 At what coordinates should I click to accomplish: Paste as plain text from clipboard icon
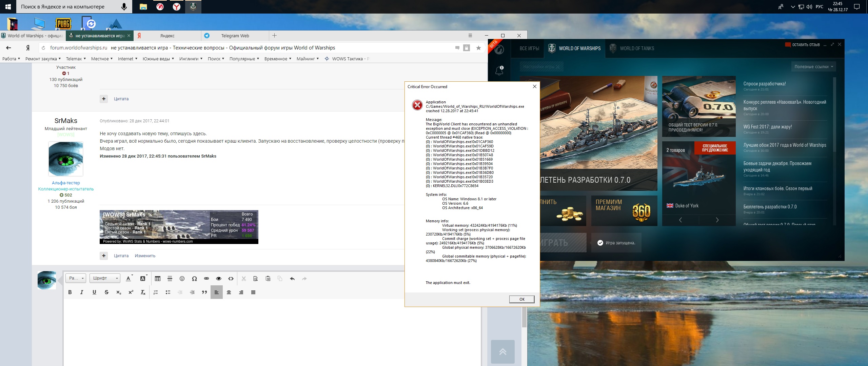[x=268, y=279]
